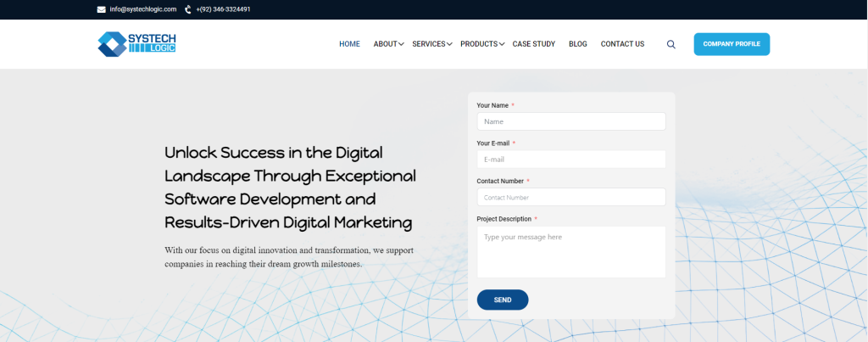
Task: Navigate to Contact Us page
Action: click(x=622, y=44)
